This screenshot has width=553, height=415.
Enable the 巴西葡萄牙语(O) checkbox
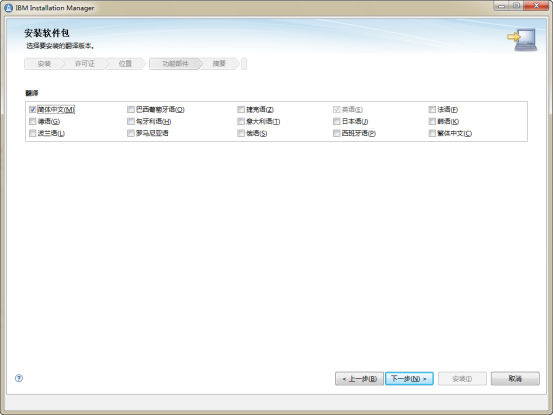131,110
